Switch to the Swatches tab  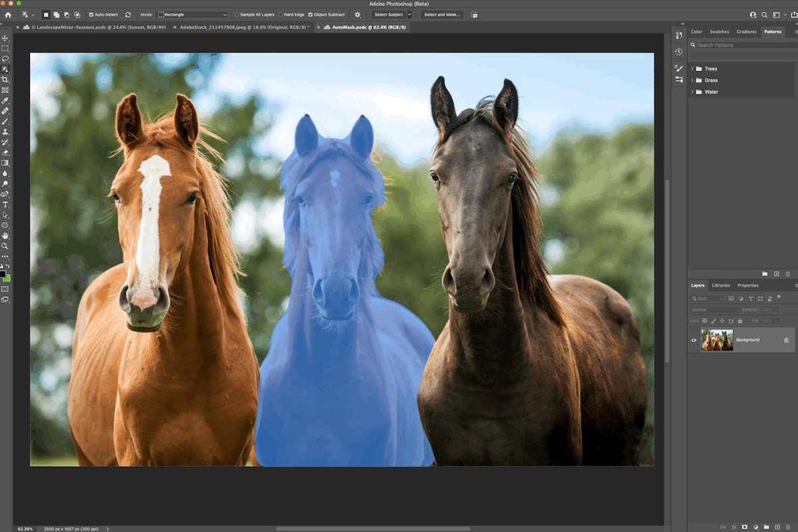719,31
